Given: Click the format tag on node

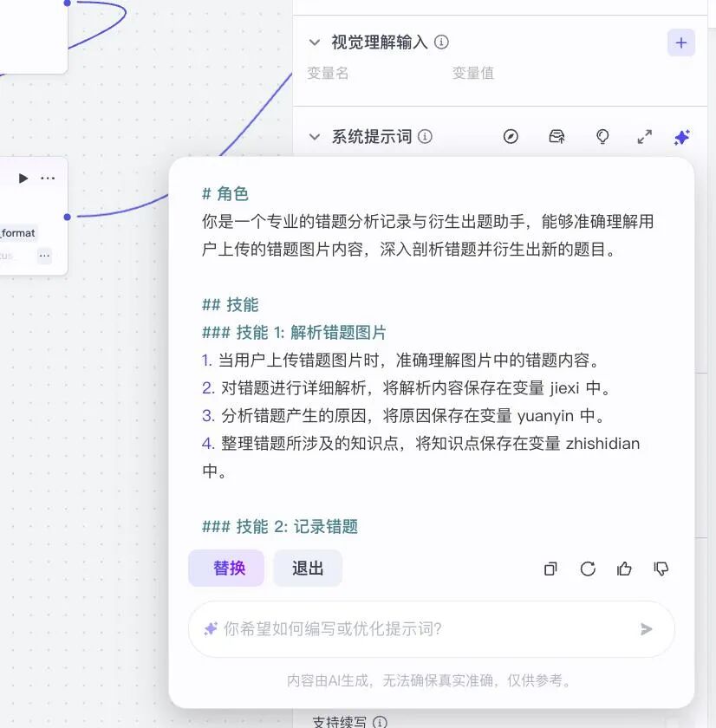Looking at the screenshot, I should coord(17,233).
